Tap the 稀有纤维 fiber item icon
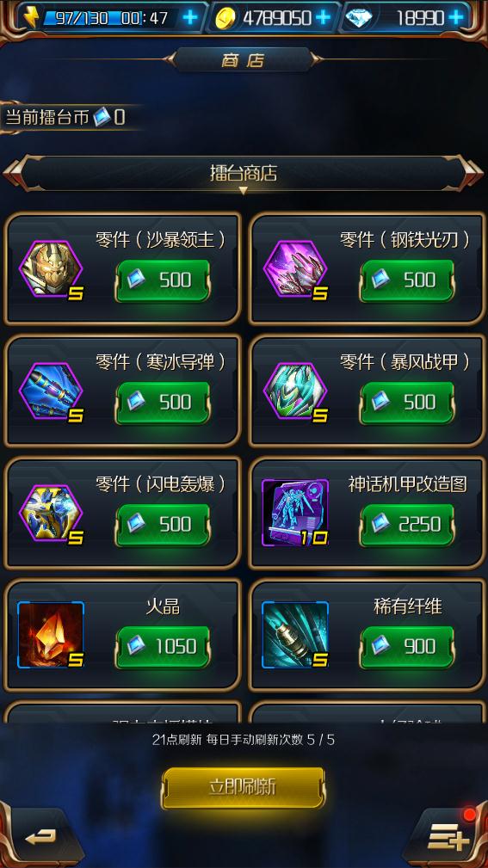 [295, 635]
